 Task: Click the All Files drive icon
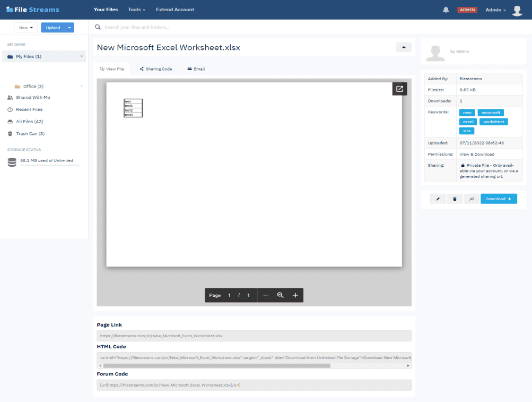click(10, 122)
